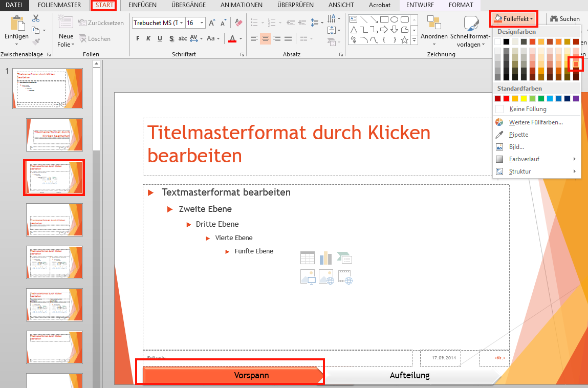Click the Pipette eyedropper option
The image size is (588, 388).
pyautogui.click(x=518, y=135)
